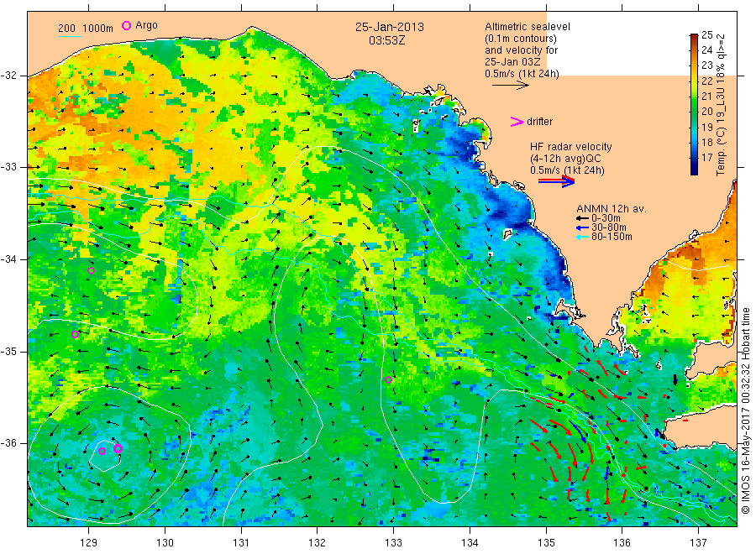Click the 17 value on temperature colorbar
This screenshot has height=554, width=756.
coord(706,157)
